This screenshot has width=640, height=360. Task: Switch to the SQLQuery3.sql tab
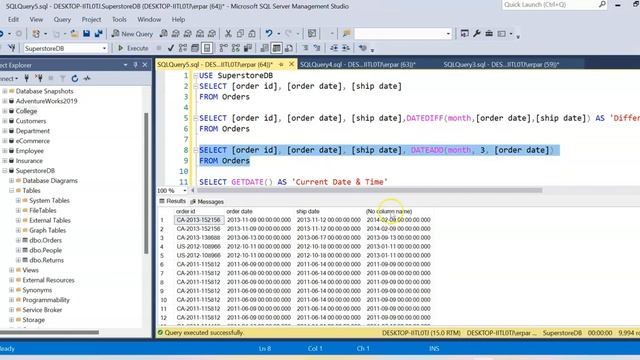pos(501,64)
